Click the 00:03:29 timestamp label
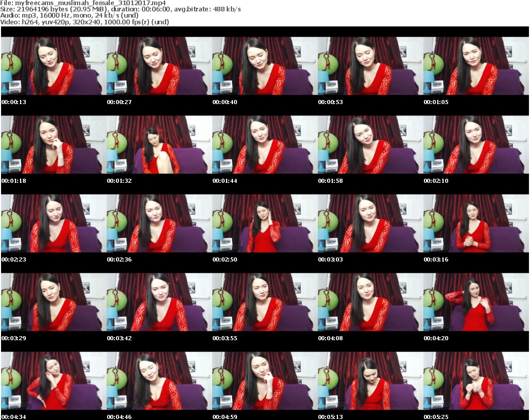530x420 pixels. [x=14, y=338]
